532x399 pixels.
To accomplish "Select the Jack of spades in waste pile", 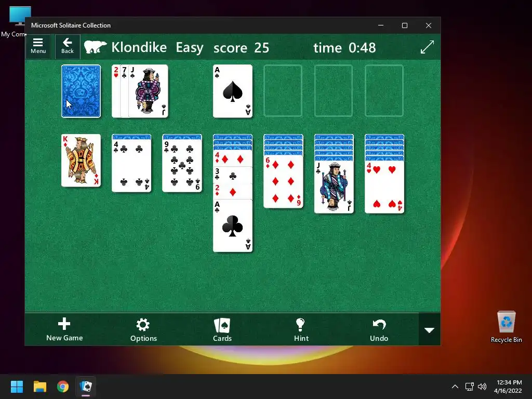I will tap(148, 91).
